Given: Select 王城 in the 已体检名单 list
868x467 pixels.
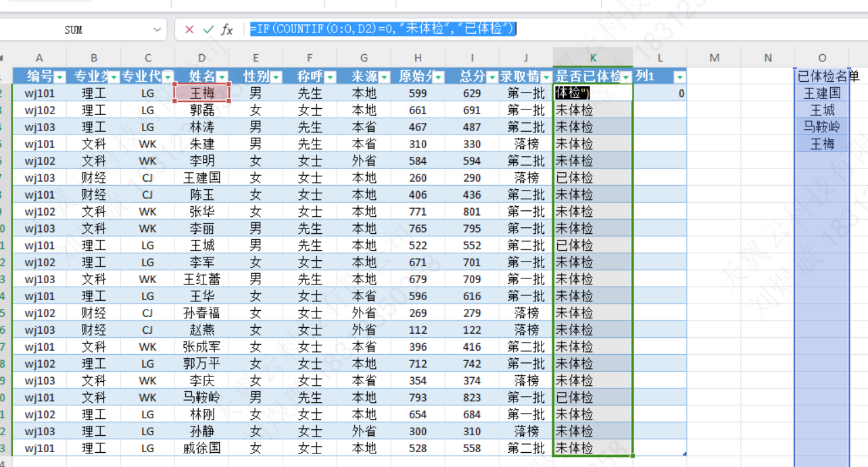Looking at the screenshot, I should (x=822, y=110).
